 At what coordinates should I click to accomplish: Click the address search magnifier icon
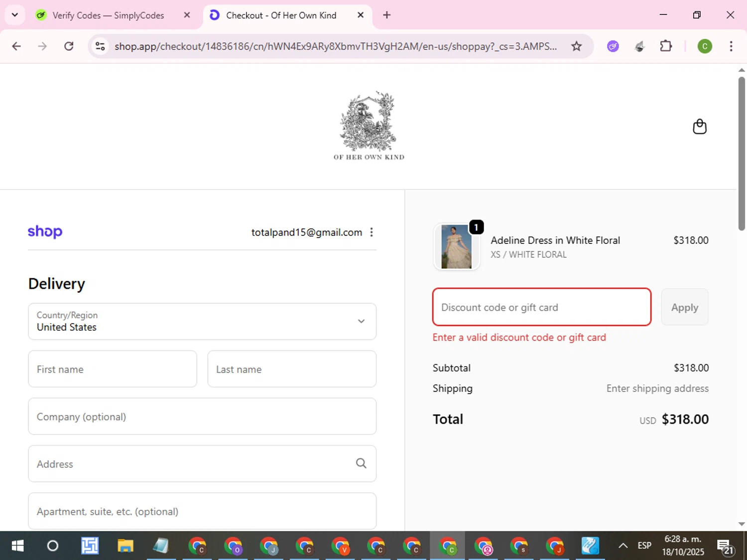point(361,463)
